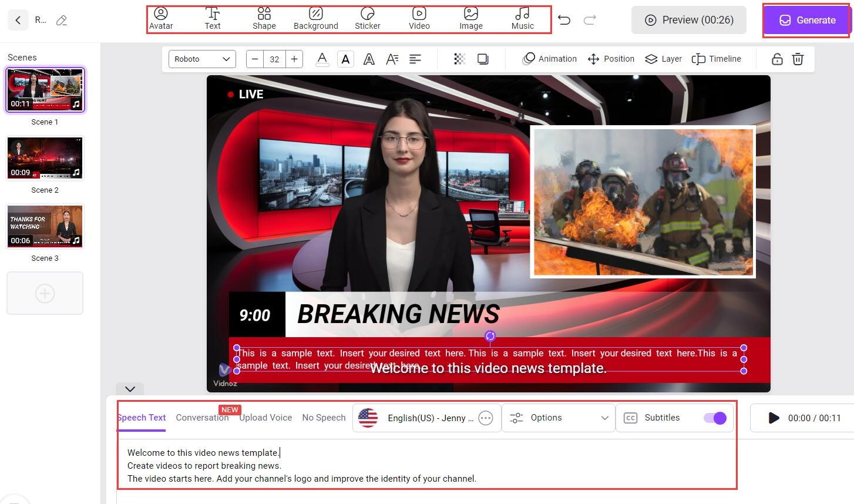Image resolution: width=854 pixels, height=504 pixels.
Task: Delete selected element with trash icon
Action: point(798,59)
